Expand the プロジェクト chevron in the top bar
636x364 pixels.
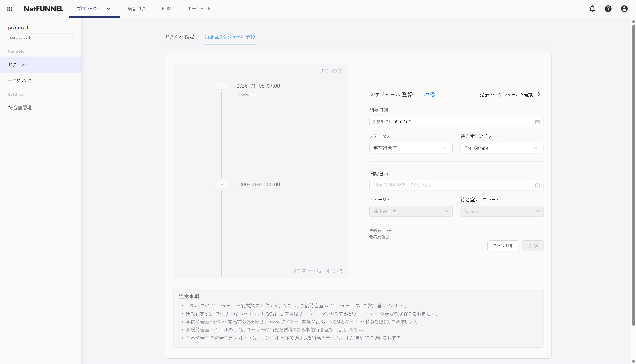(108, 8)
